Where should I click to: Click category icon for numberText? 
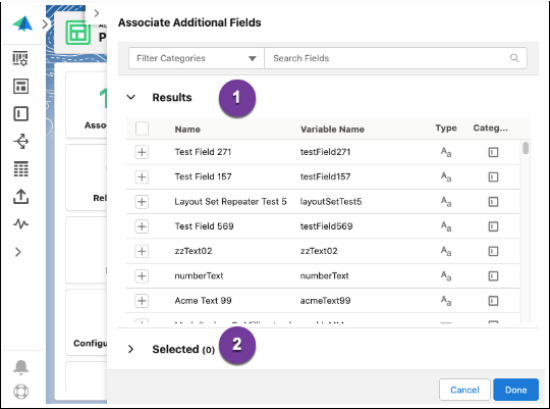pyautogui.click(x=493, y=276)
